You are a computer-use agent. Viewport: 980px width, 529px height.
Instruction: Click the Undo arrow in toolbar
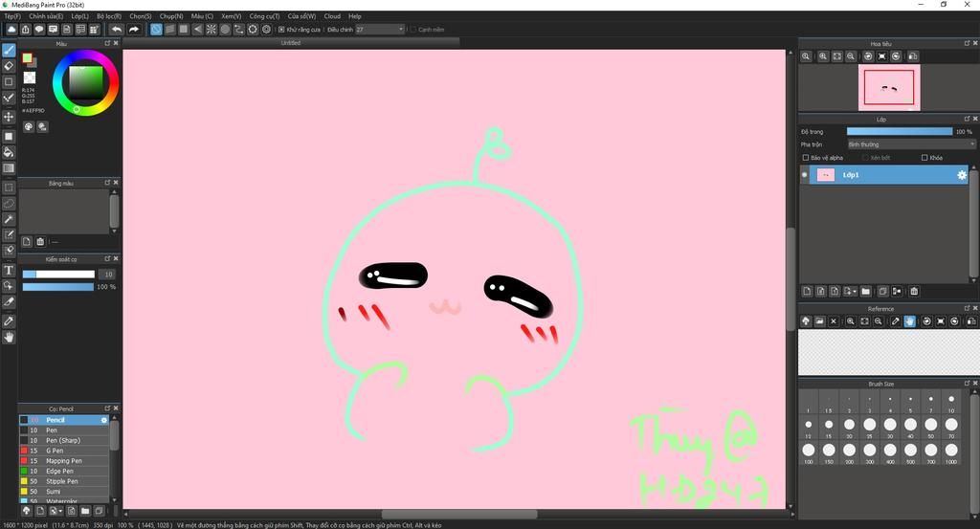tap(117, 30)
